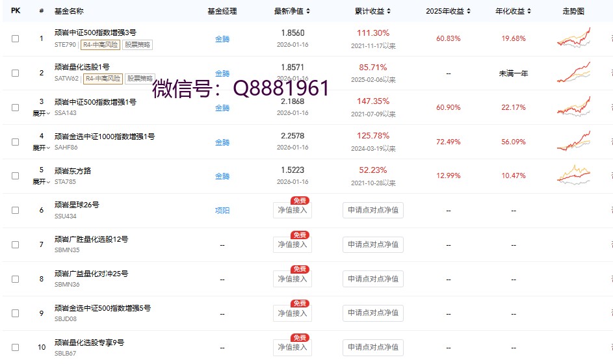Check the PK box for fund row 1

click(16, 39)
